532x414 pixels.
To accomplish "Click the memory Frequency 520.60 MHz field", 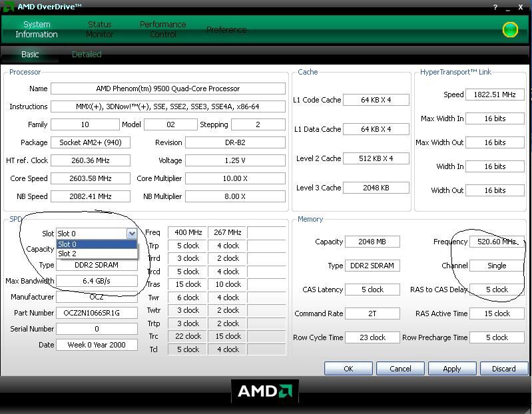I will [497, 242].
